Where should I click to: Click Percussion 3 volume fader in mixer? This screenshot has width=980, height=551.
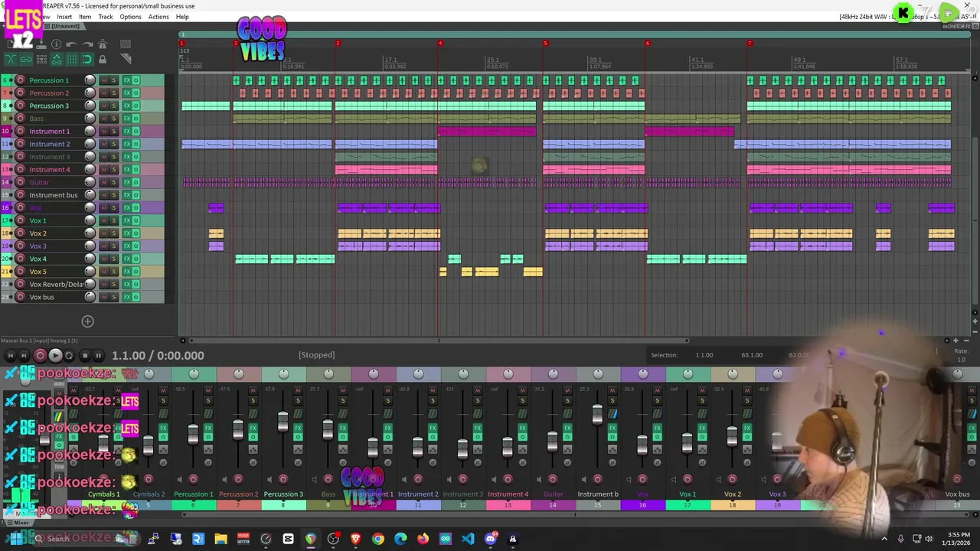tap(283, 422)
